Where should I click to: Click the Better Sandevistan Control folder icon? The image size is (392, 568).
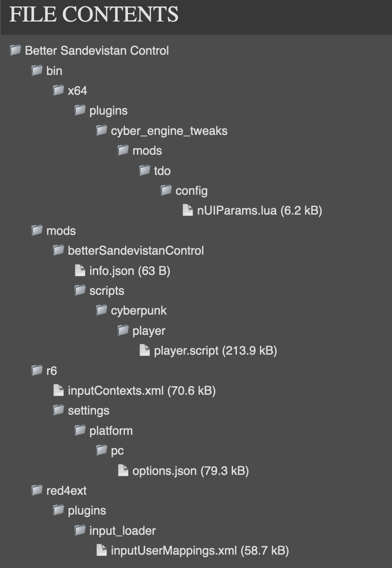[15, 50]
